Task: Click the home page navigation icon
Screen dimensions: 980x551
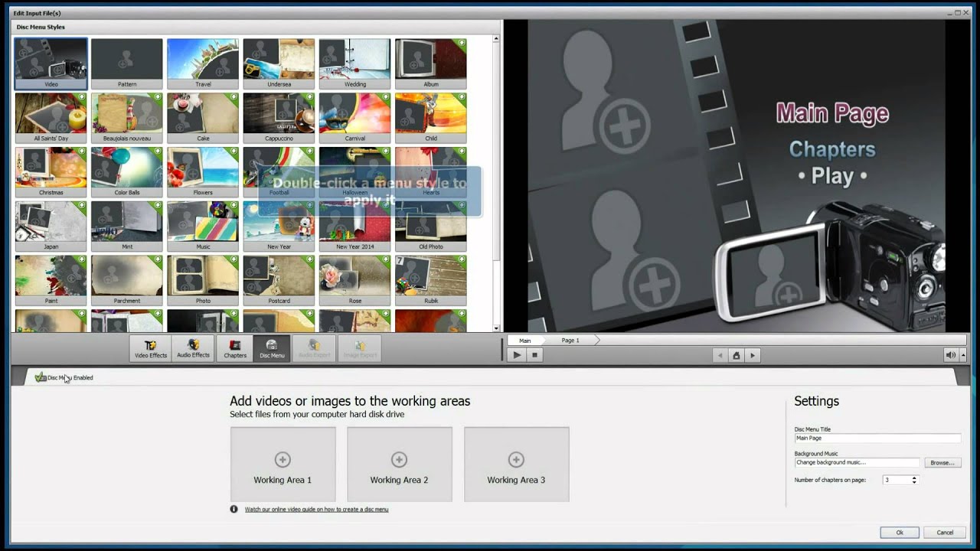Action: (x=736, y=355)
